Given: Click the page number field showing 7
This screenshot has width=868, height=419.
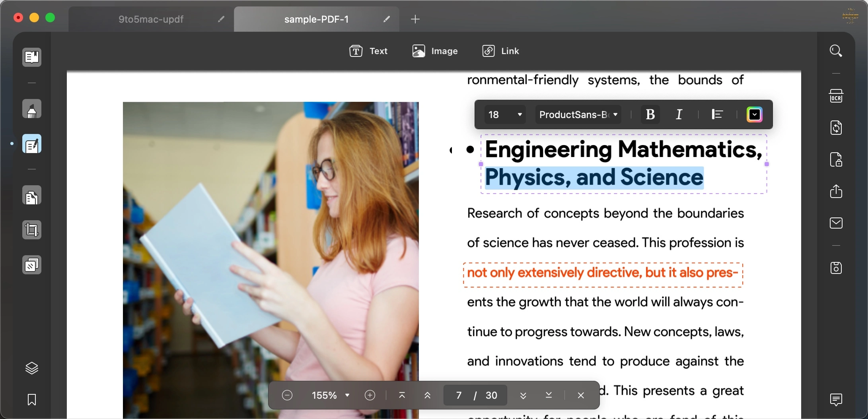Looking at the screenshot, I should (459, 395).
